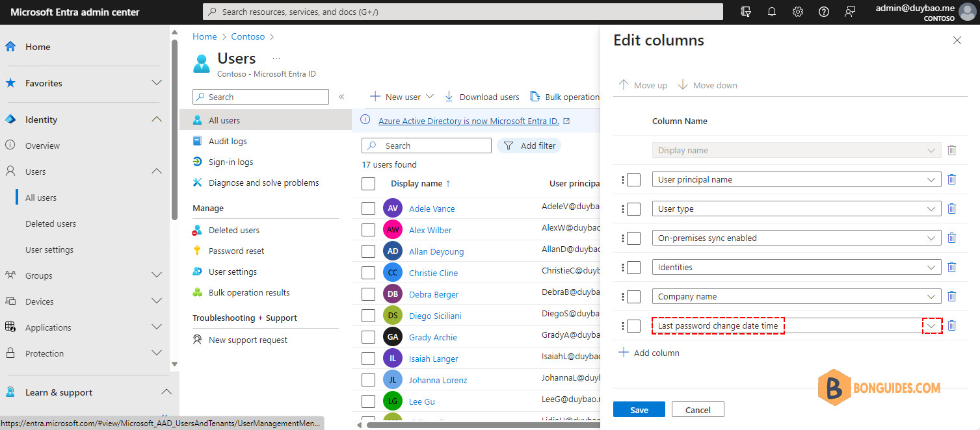Check the Adele Vance row checkbox
Viewport: 980px width, 430px height.
tap(368, 209)
